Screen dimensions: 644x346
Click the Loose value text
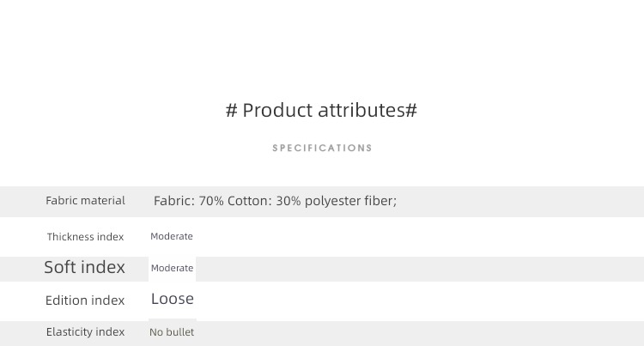click(173, 299)
